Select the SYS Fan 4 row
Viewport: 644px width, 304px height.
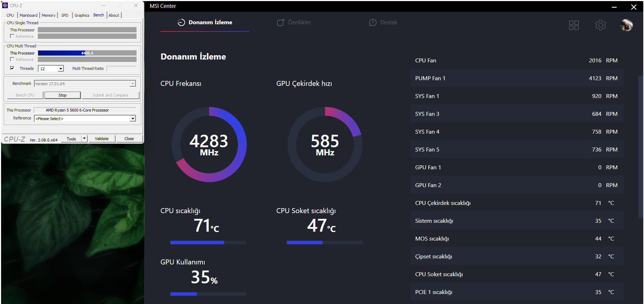point(517,132)
